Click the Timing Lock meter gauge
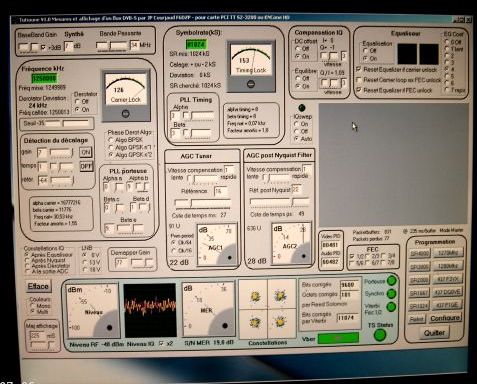 (251, 66)
